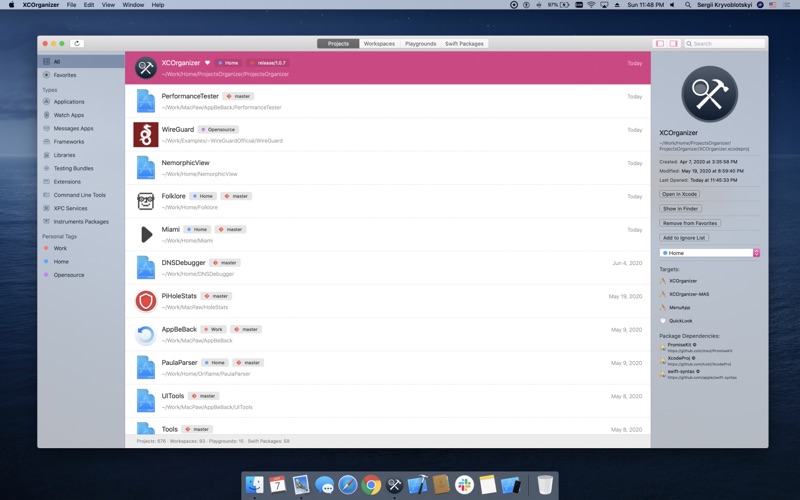Select the blue Home personal tag
This screenshot has width=800, height=500.
click(81, 261)
